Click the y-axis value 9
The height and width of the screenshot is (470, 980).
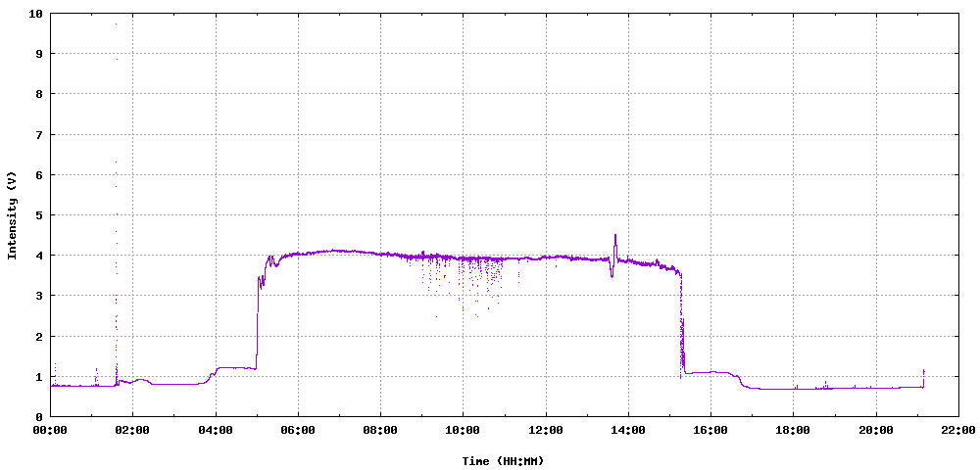pyautogui.click(x=39, y=54)
